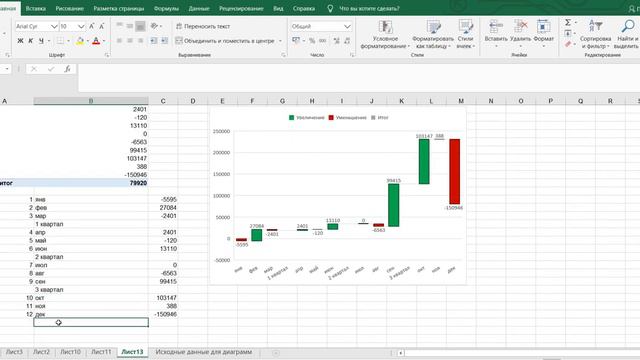The height and width of the screenshot is (360, 640).
Task: Decrease the decimal places
Action: 347,41
